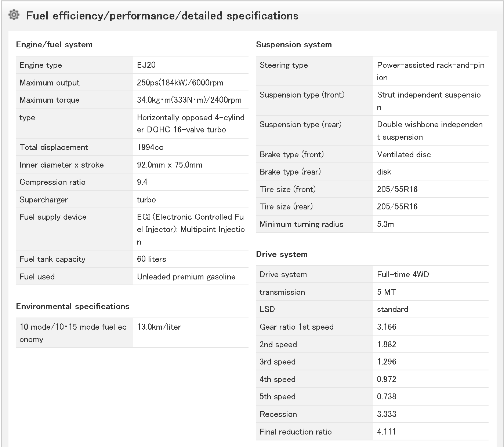Click the EJ20 engine type value
The height and width of the screenshot is (447, 504).
[146, 65]
